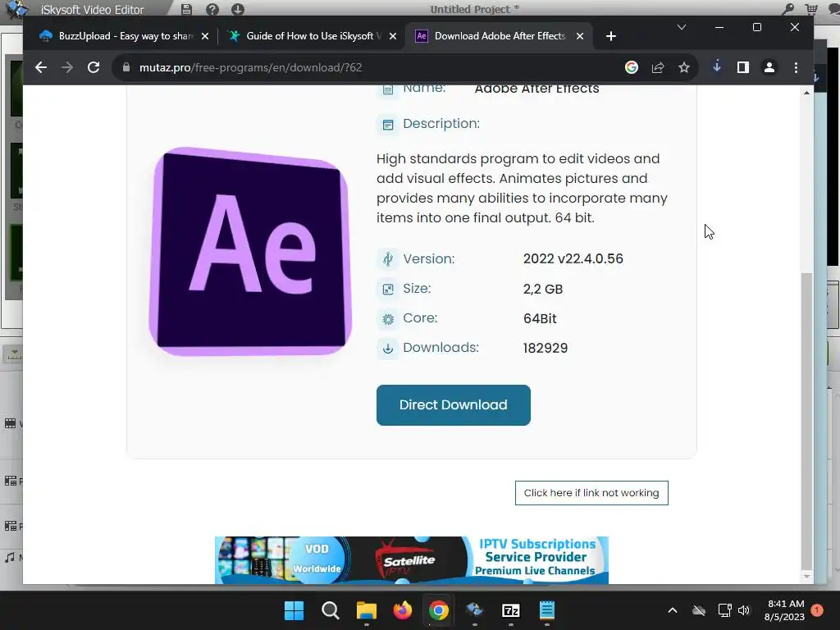
Task: Go back to the previous page
Action: [41, 67]
